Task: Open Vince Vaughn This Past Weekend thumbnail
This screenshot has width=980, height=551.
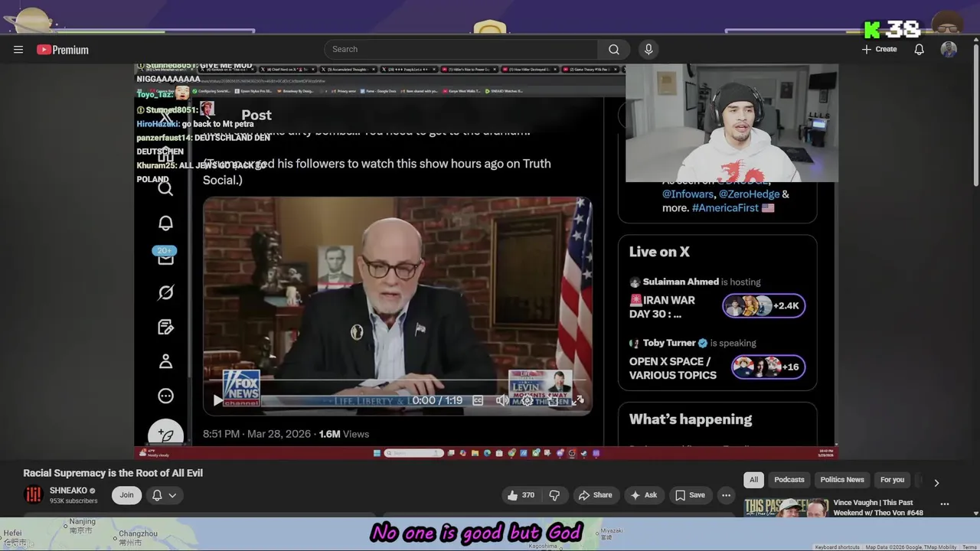Action: 786,507
